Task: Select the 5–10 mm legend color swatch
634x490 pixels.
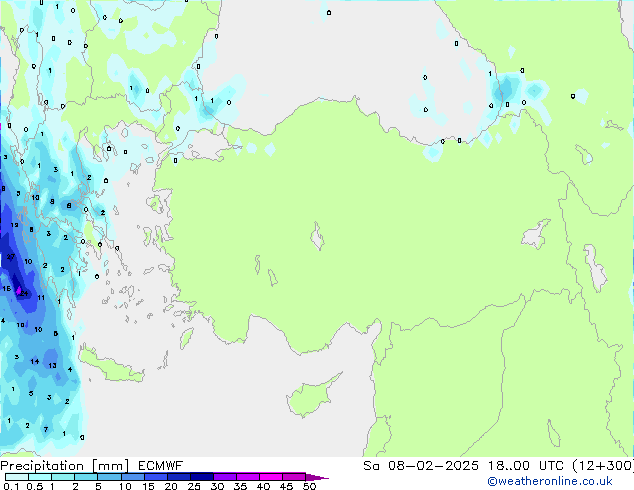Action: click(109, 477)
